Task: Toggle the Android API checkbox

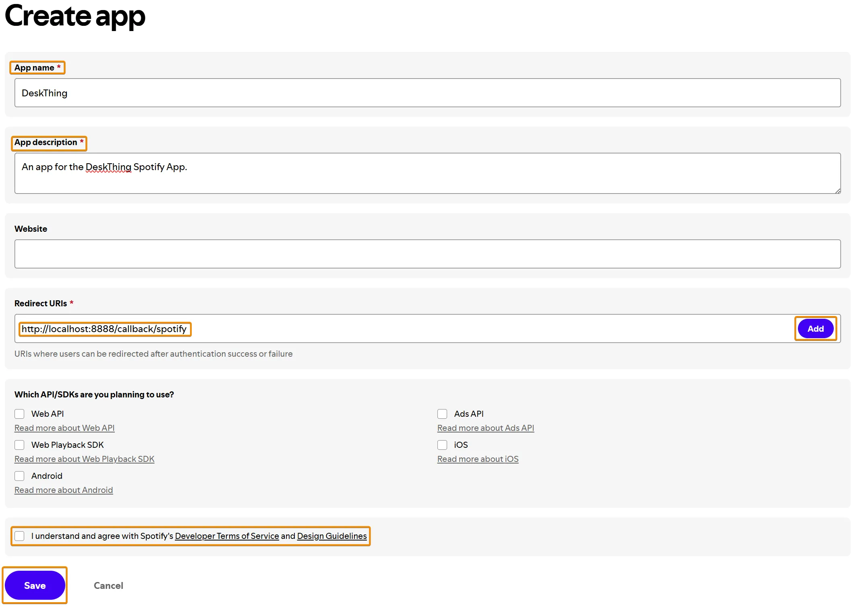Action: tap(20, 476)
